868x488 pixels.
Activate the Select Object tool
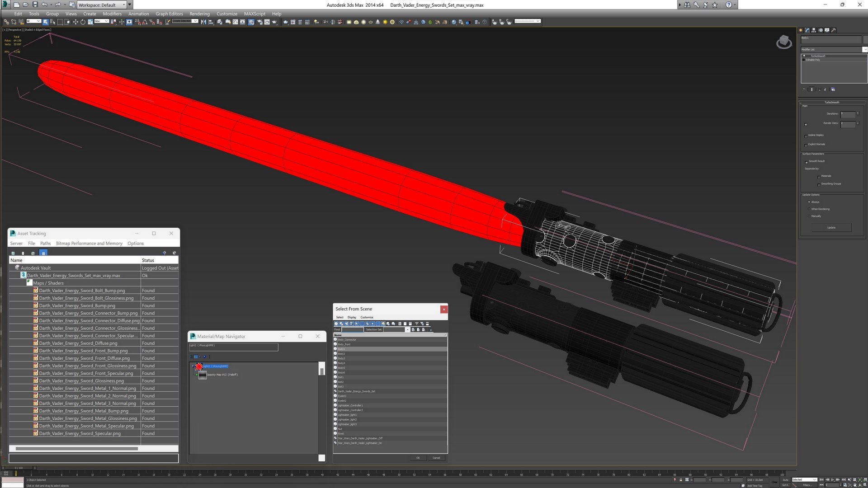pyautogui.click(x=46, y=22)
